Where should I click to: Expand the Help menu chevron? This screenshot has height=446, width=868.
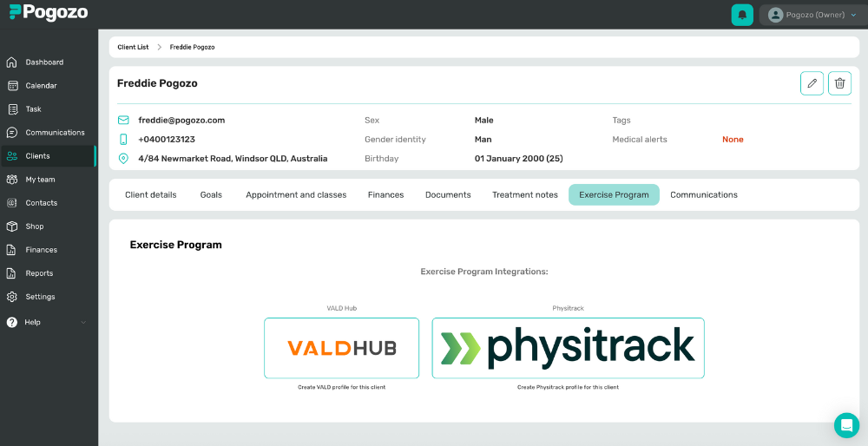coord(83,322)
